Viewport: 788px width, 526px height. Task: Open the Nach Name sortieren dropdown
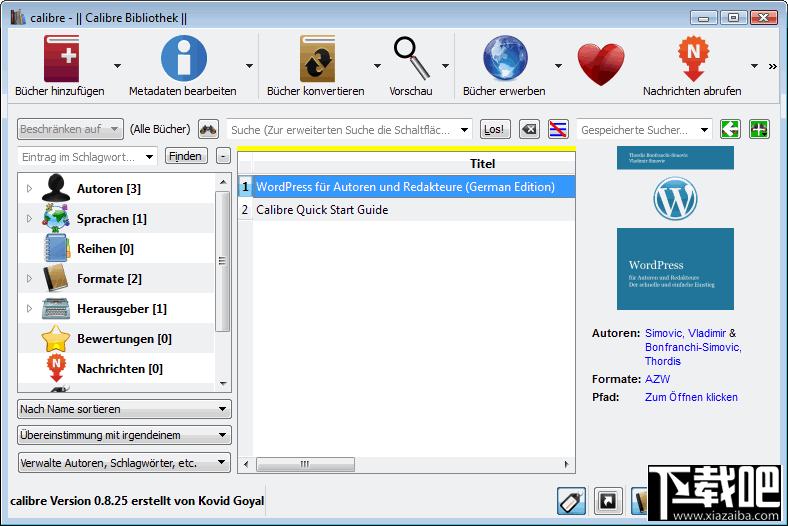click(124, 409)
